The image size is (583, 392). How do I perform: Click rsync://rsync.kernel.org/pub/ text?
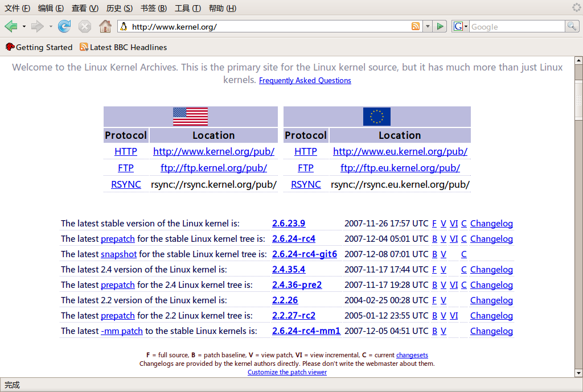pyautogui.click(x=214, y=184)
